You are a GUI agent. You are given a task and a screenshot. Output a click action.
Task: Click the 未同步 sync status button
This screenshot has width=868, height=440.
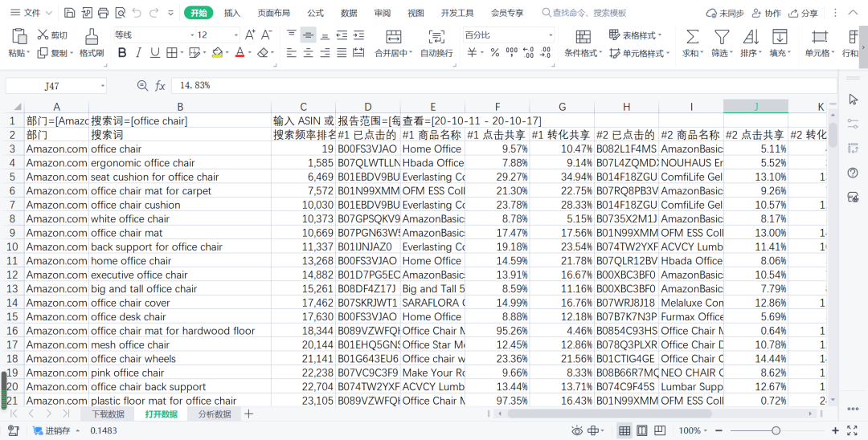pyautogui.click(x=725, y=13)
